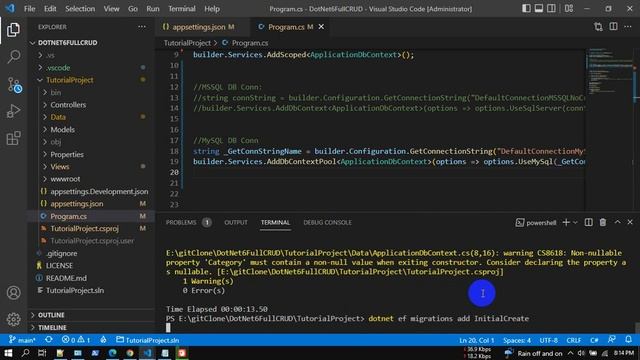Expand the Outline section
The height and width of the screenshot is (360, 640).
tap(51, 315)
